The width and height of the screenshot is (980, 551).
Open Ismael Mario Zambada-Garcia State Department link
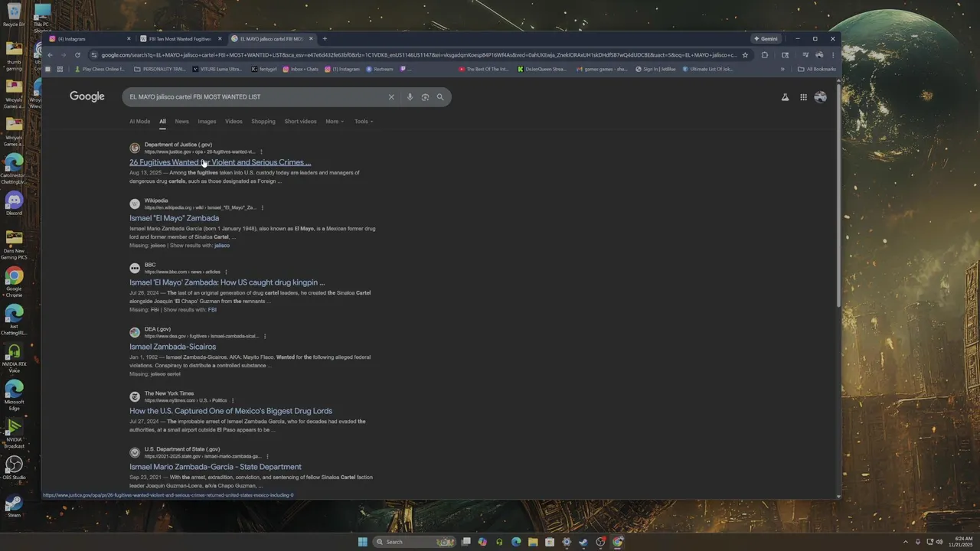[x=215, y=467]
